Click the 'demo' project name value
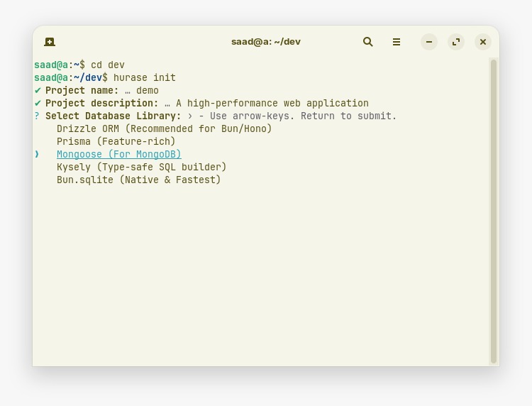The image size is (532, 406). click(148, 91)
